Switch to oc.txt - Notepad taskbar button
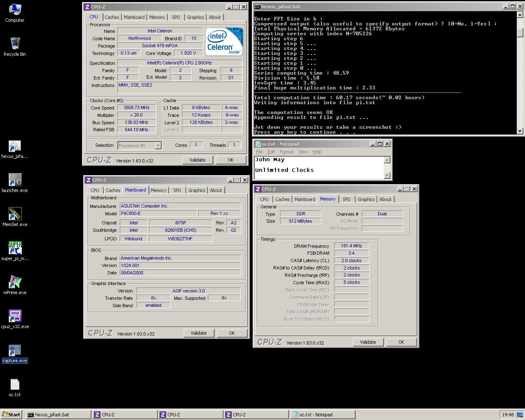Viewport: 525px width, 420px height. 322,414
